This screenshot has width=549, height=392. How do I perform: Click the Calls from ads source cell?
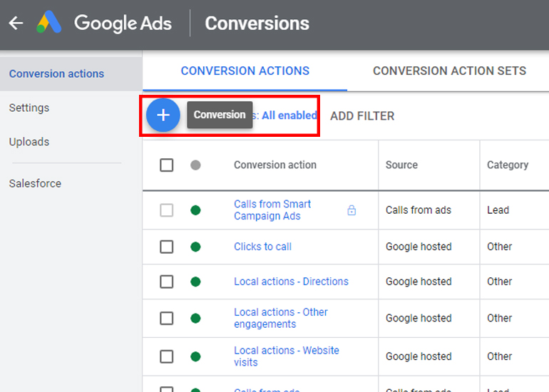point(419,210)
